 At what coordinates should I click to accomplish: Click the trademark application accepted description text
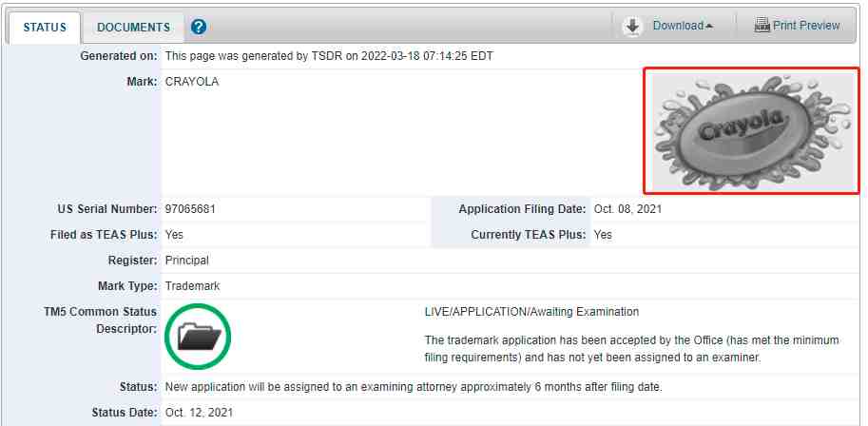[631, 349]
